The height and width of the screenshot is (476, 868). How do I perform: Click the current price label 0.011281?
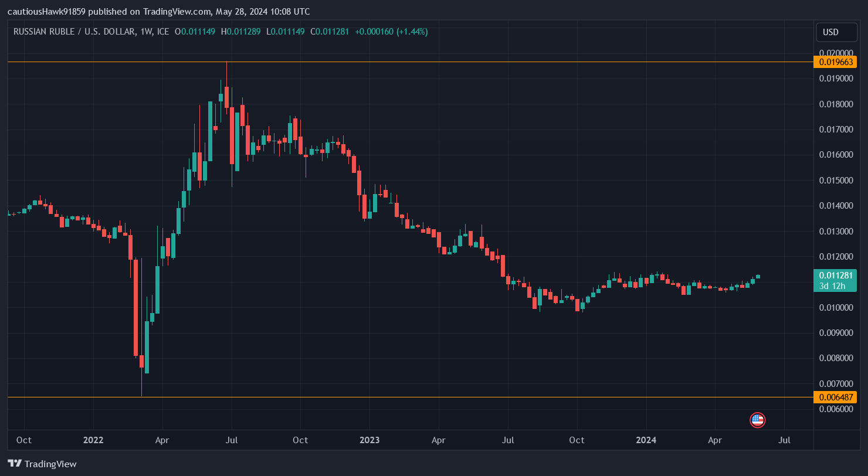click(x=836, y=276)
